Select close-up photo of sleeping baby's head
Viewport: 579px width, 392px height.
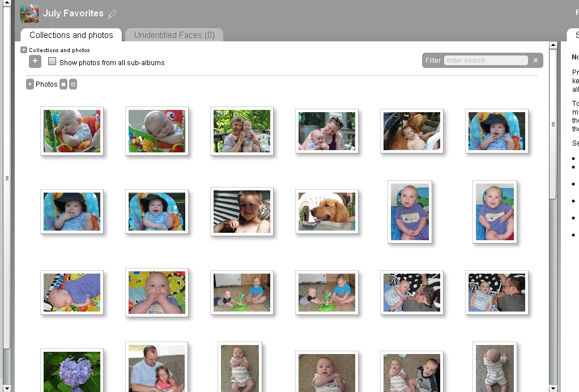point(157,131)
